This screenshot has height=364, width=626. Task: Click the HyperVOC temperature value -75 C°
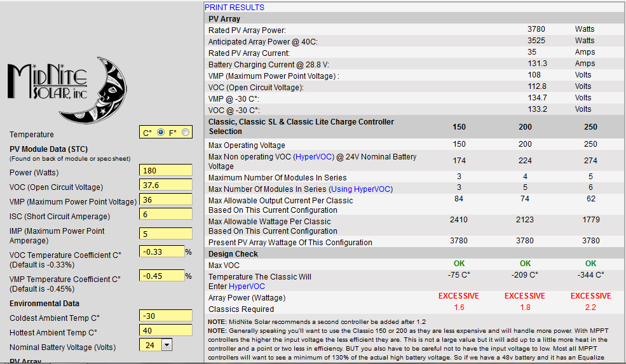pos(459,274)
